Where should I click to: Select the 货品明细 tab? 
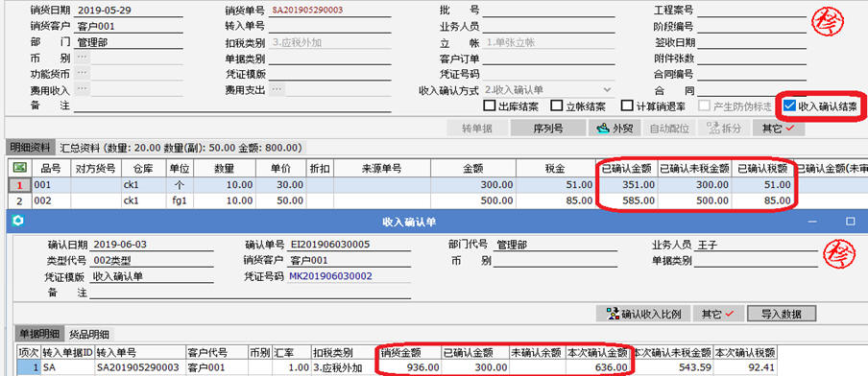click(x=89, y=334)
